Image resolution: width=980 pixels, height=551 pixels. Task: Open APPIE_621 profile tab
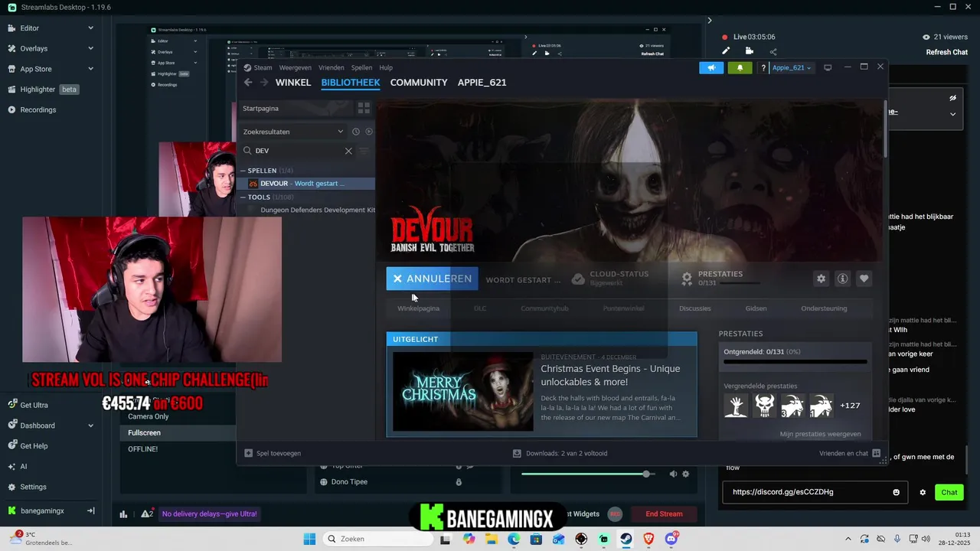(x=482, y=83)
